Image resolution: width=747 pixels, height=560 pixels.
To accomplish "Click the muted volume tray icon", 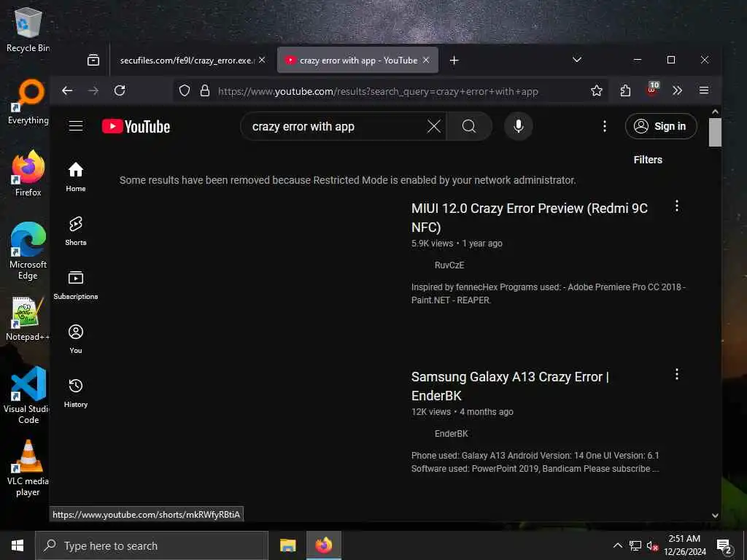I will coord(652,545).
